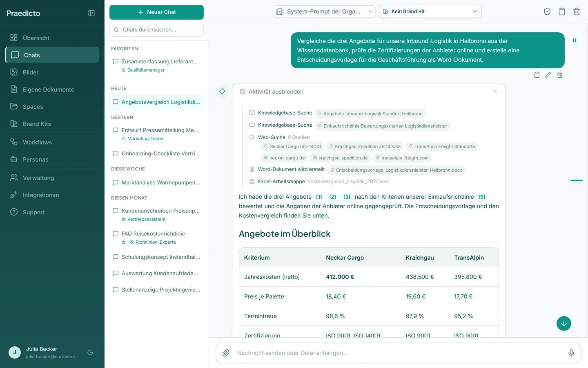The width and height of the screenshot is (588, 368).
Task: Click the Kraichgau Spedition Zertifikate search chip
Action: click(x=365, y=146)
